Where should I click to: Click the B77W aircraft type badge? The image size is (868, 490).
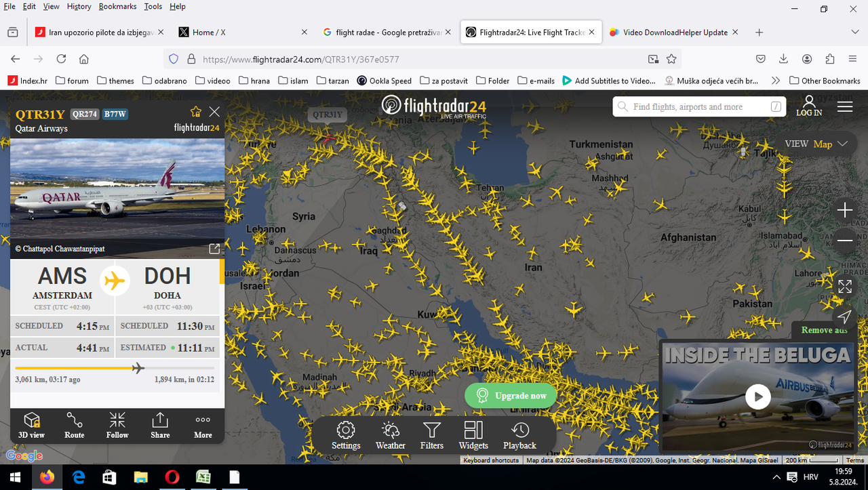(x=115, y=114)
